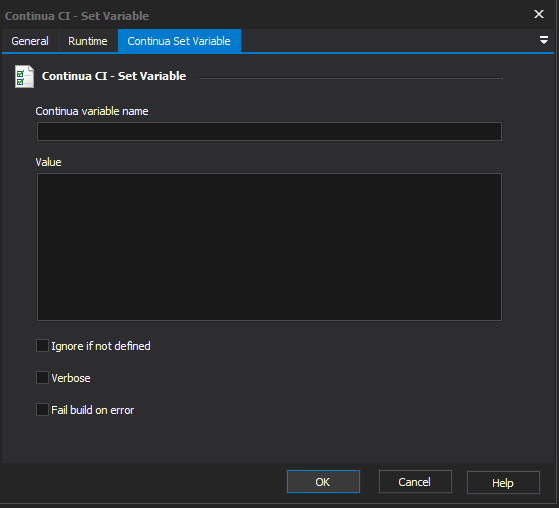Click the Set Variable checklist icon
Screen dimensions: 559x508
coord(24,76)
